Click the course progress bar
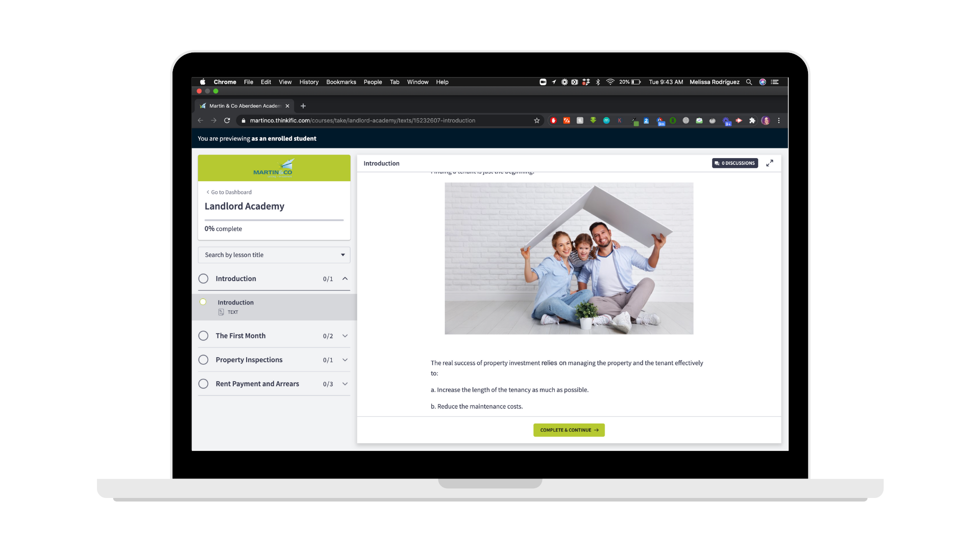The image size is (980, 551). click(x=274, y=220)
